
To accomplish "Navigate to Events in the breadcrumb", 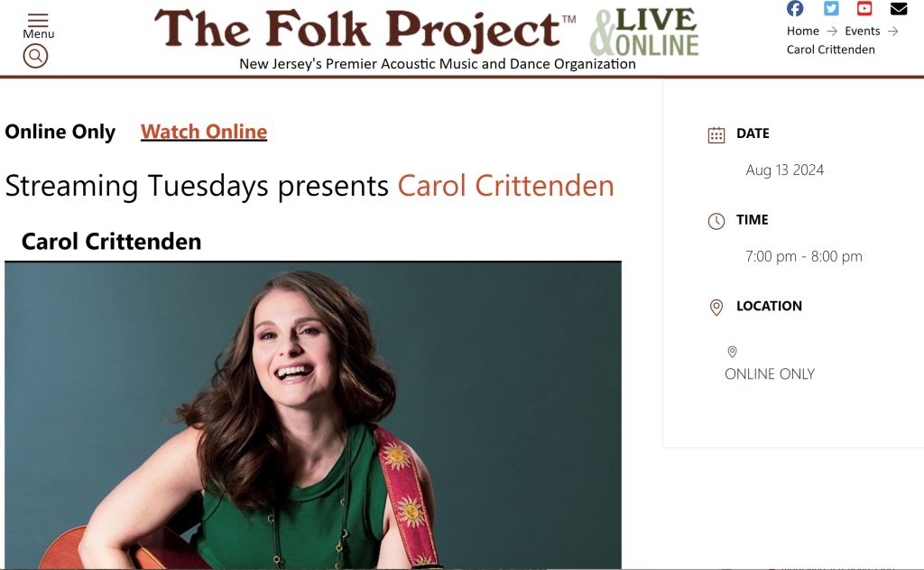I will click(862, 31).
